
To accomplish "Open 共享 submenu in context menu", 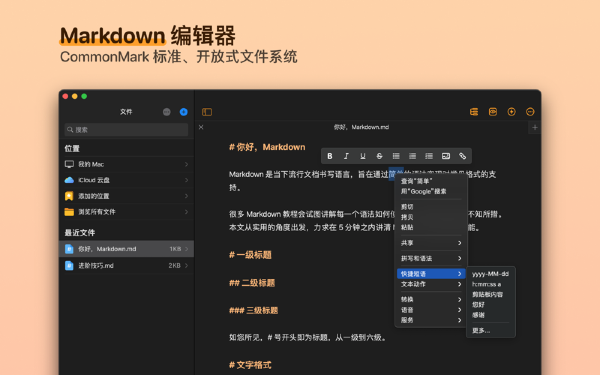I will point(431,243).
